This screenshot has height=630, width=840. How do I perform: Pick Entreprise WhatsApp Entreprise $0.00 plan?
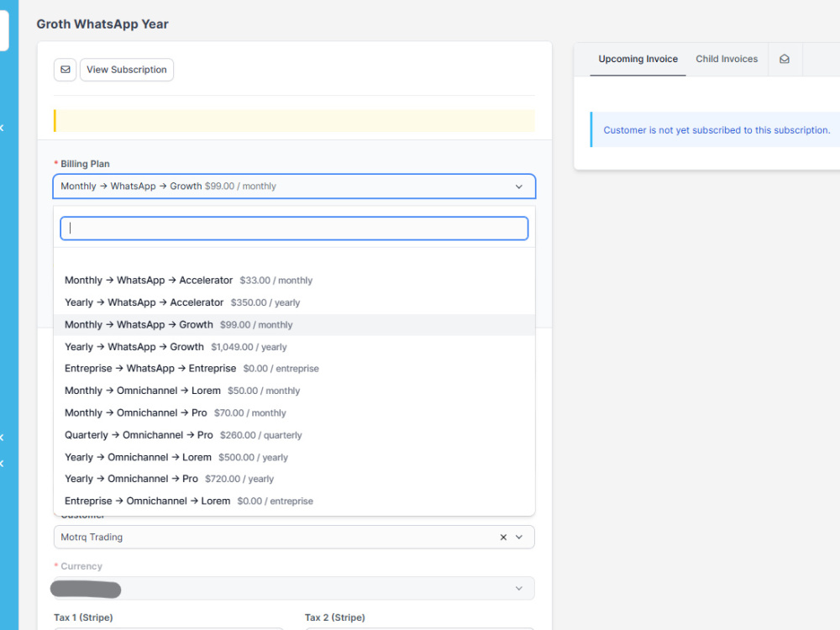(x=294, y=369)
